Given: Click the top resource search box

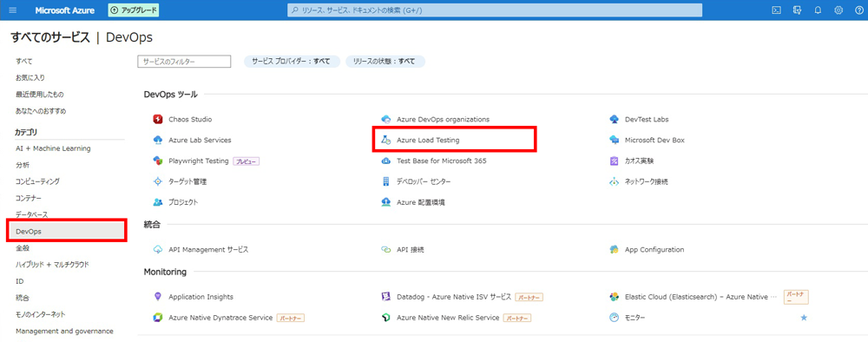Looking at the screenshot, I should pyautogui.click(x=495, y=10).
